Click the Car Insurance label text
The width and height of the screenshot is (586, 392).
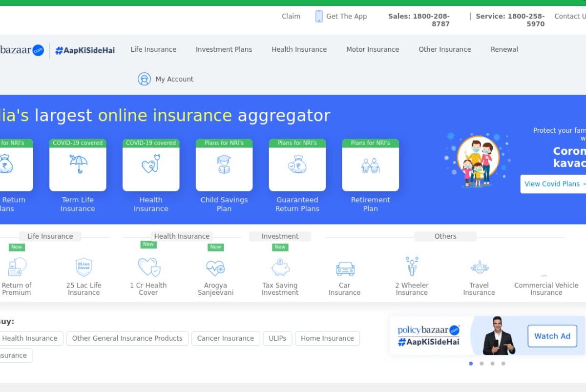tap(344, 289)
